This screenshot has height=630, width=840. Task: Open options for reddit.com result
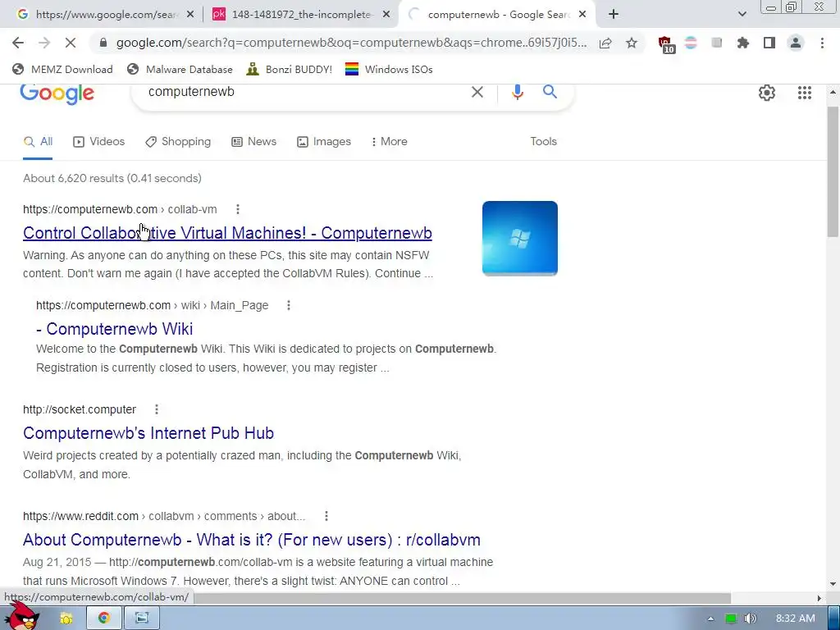pyautogui.click(x=326, y=517)
